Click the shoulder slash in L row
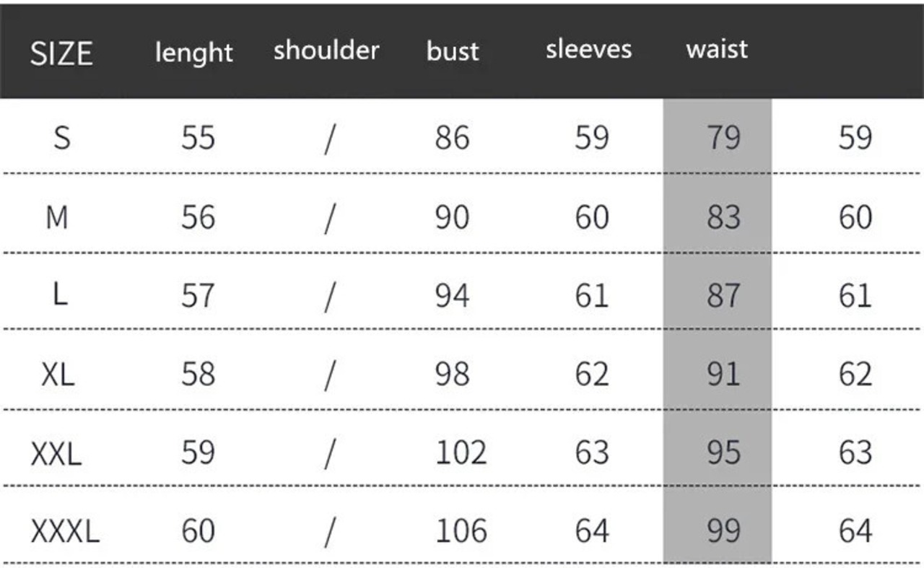The height and width of the screenshot is (568, 924). (x=329, y=296)
